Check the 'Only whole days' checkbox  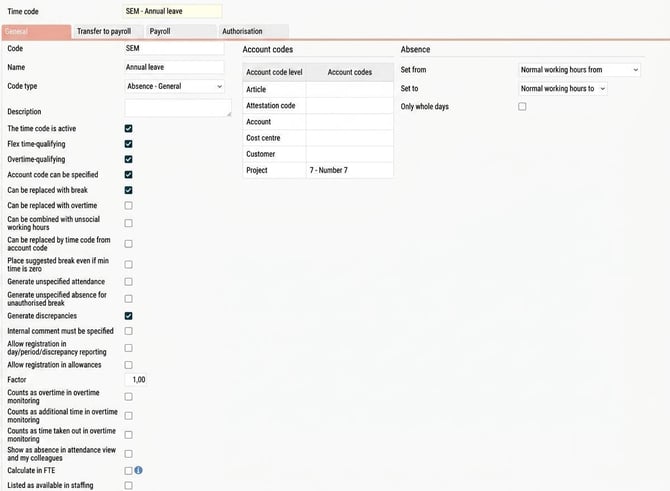click(x=522, y=106)
